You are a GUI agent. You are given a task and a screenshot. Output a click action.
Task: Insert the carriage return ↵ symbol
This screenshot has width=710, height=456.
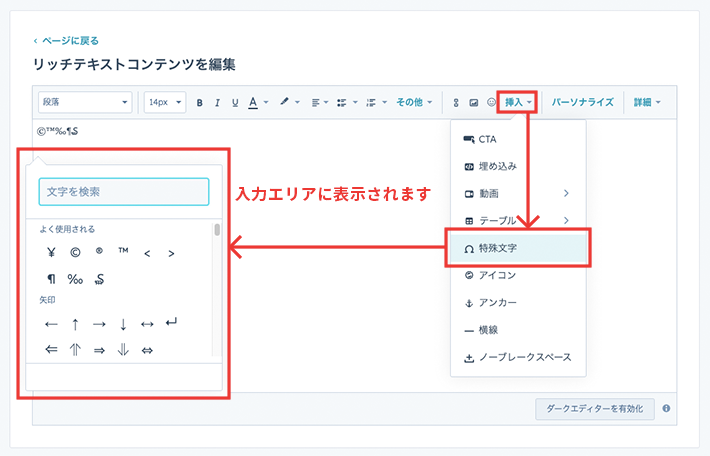(171, 322)
